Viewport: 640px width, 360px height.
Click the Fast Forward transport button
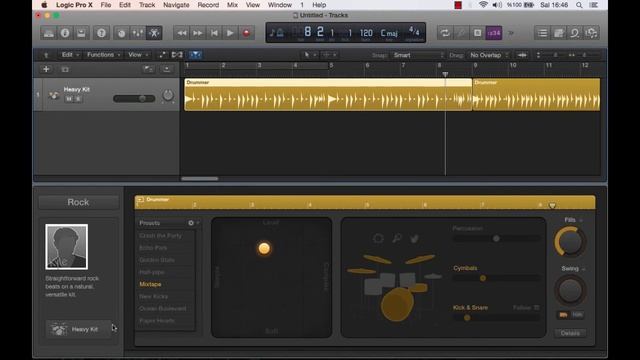(198, 33)
